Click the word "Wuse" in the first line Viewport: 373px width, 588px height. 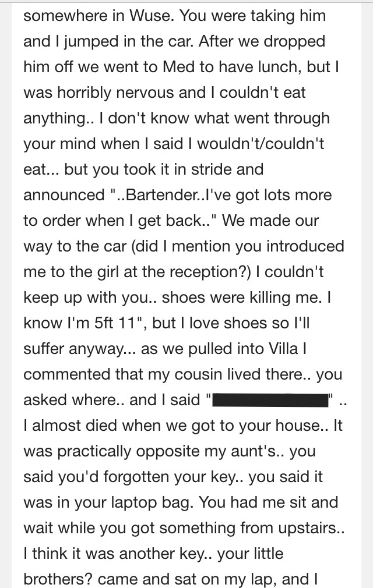[151, 16]
